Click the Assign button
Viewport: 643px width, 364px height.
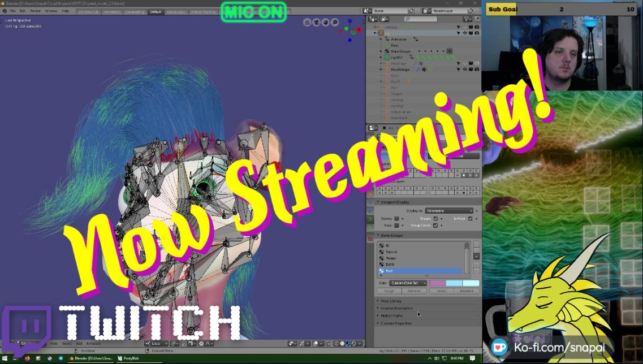click(x=389, y=291)
